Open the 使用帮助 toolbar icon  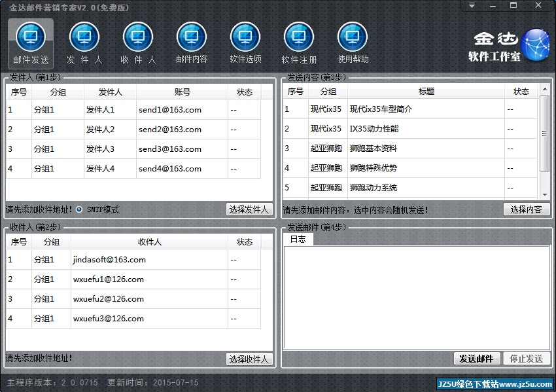coord(353,43)
